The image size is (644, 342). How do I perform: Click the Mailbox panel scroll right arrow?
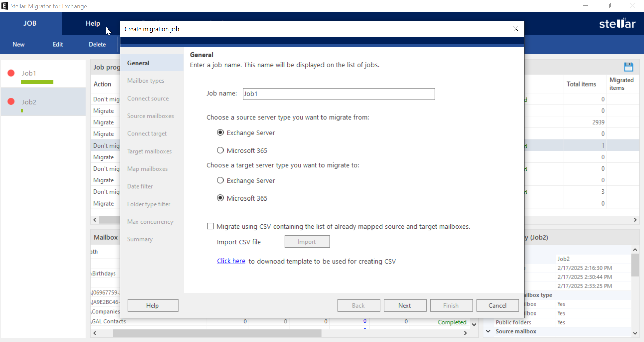pos(465,333)
